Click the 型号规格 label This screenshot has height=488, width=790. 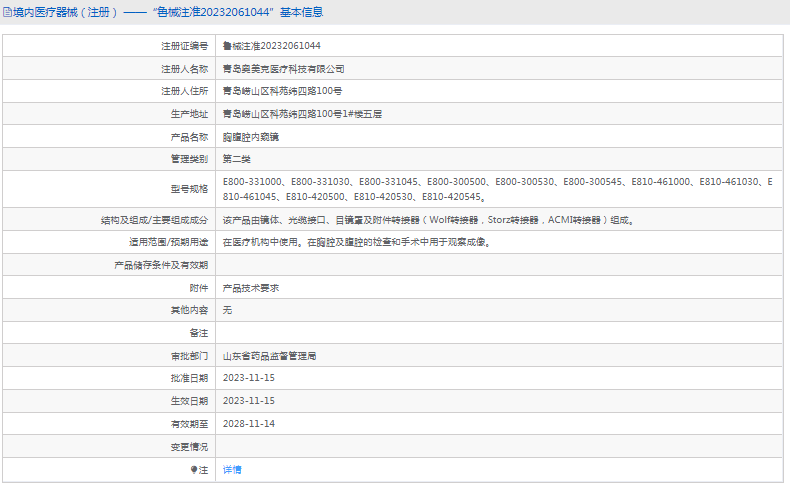(x=189, y=189)
